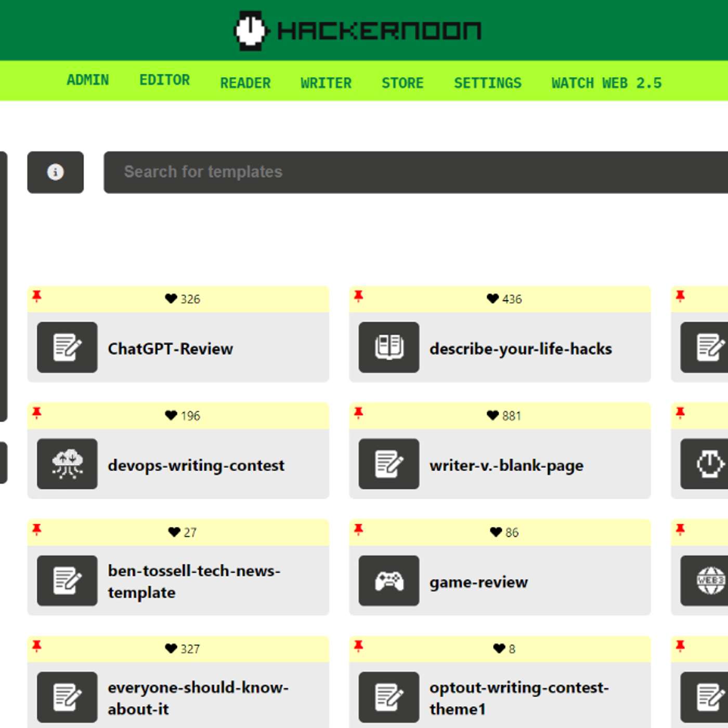728x728 pixels.
Task: Open the ben-tossell-tech-news-template
Action: pyautogui.click(x=194, y=581)
